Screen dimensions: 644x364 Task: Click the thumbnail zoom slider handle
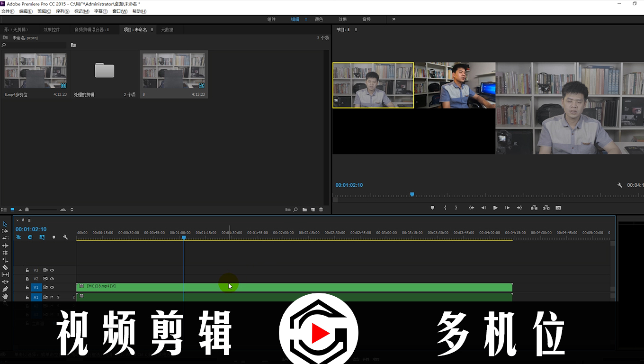click(x=27, y=209)
